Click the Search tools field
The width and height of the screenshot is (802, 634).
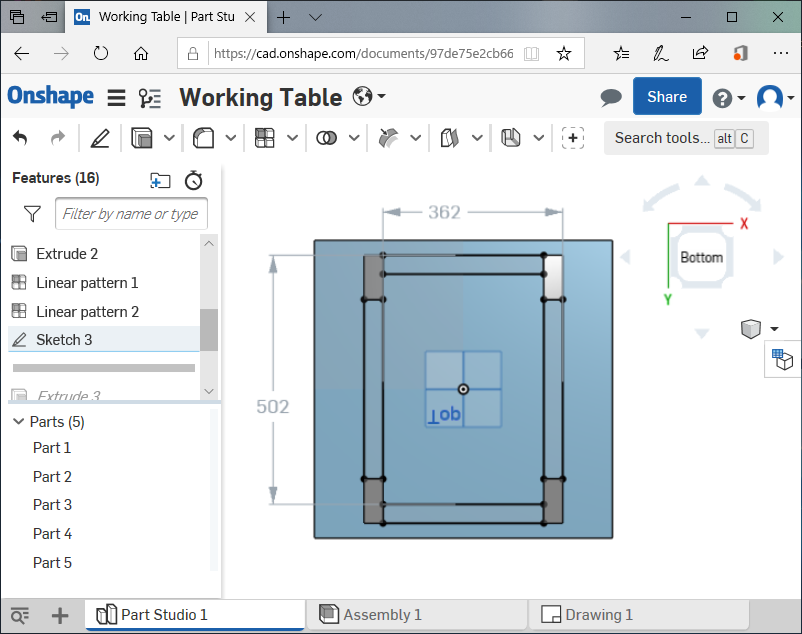[686, 138]
